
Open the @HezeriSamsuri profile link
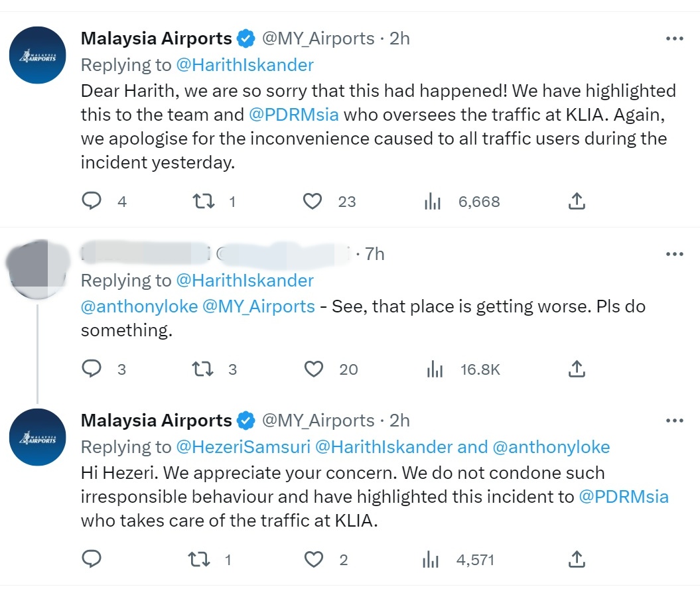[x=243, y=447]
